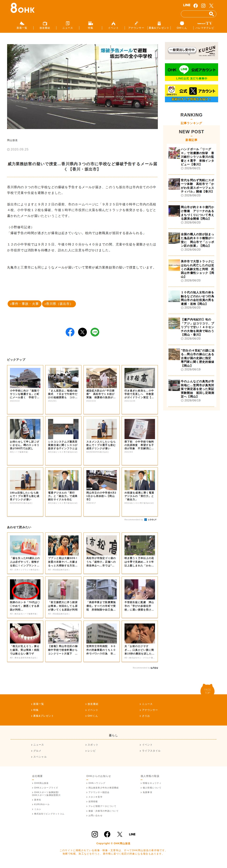Open the footer Facebook icon
The image size is (227, 868).
[x=107, y=834]
